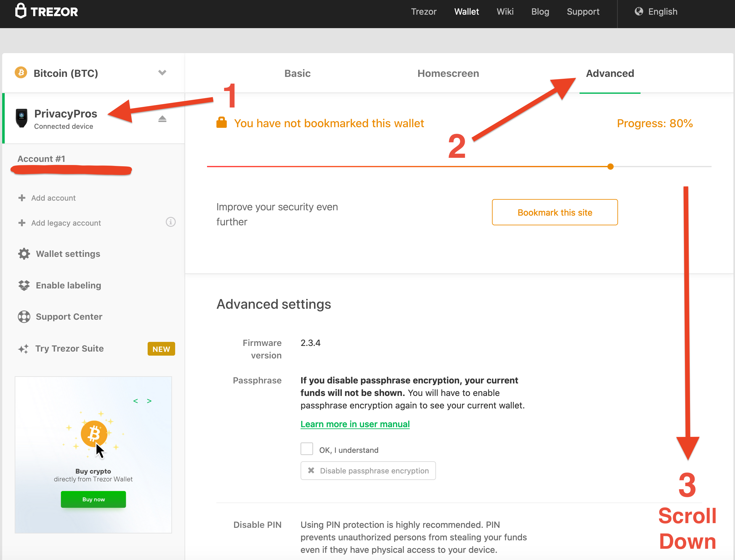The width and height of the screenshot is (735, 560).
Task: Click Progress: 80% text
Action: (x=655, y=123)
